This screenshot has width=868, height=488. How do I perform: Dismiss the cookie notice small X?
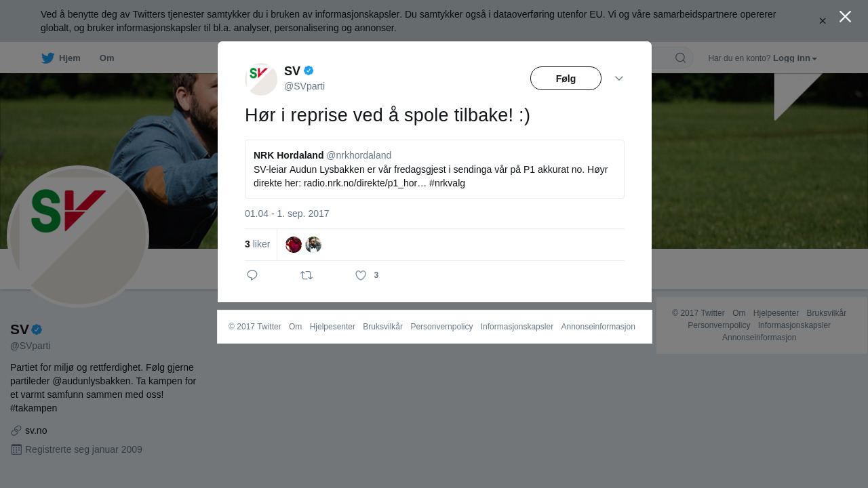[x=823, y=21]
